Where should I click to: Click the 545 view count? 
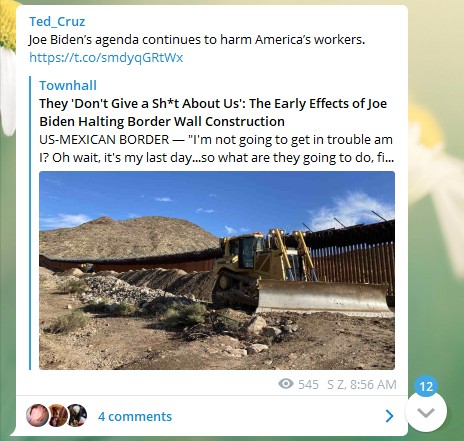click(308, 384)
